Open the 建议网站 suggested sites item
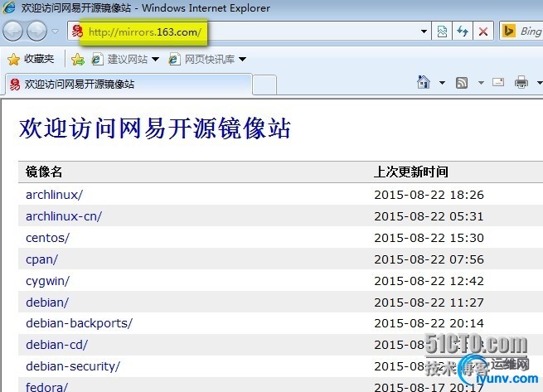543x392 pixels. tap(125, 59)
